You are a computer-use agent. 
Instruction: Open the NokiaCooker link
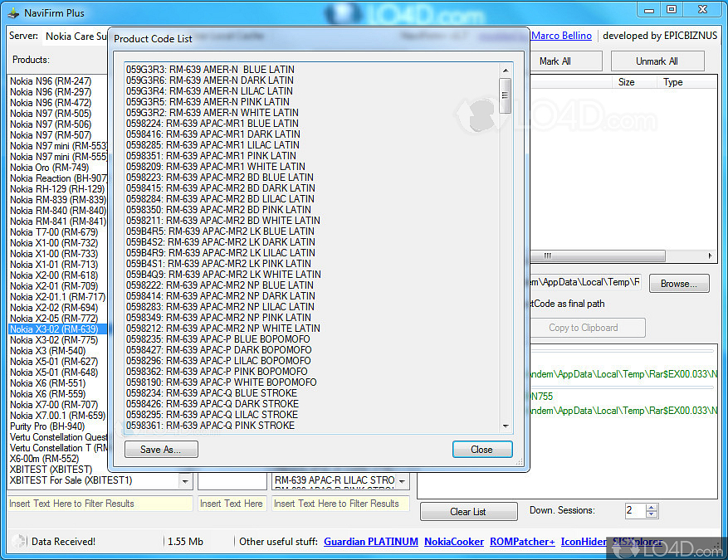(453, 542)
